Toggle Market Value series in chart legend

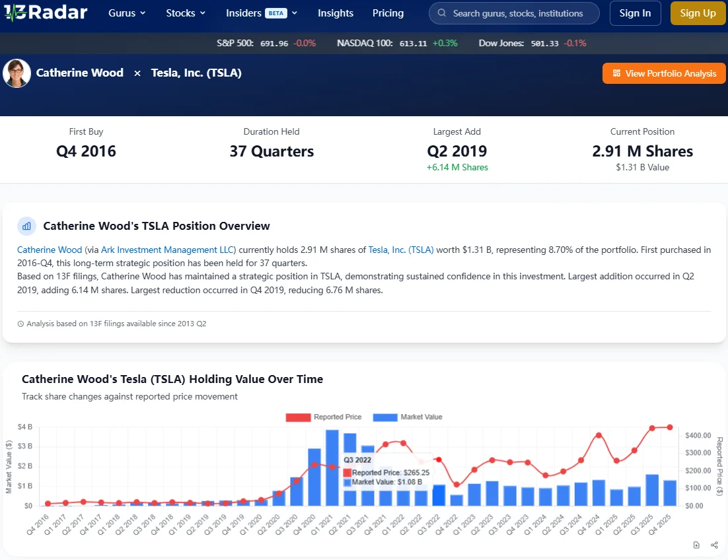click(x=408, y=417)
